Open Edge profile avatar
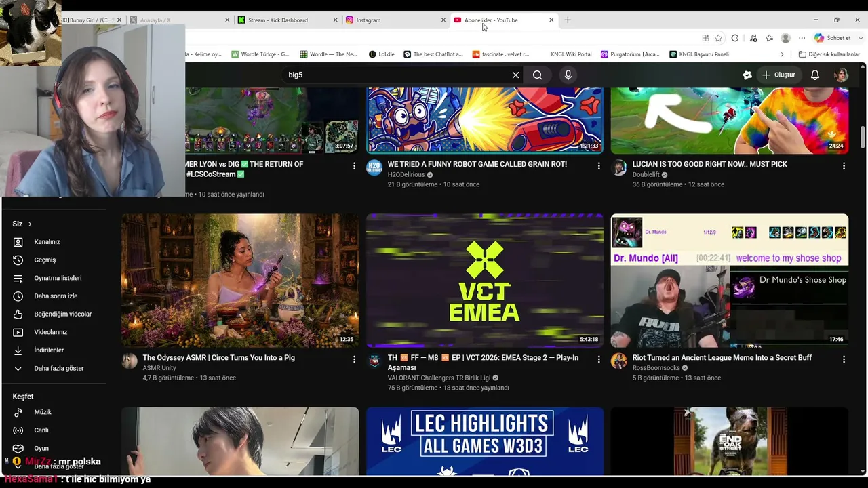868x488 pixels. pyautogui.click(x=786, y=38)
